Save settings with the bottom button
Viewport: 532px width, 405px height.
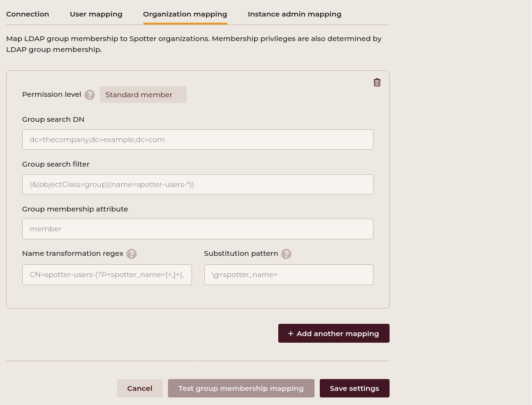(354, 388)
